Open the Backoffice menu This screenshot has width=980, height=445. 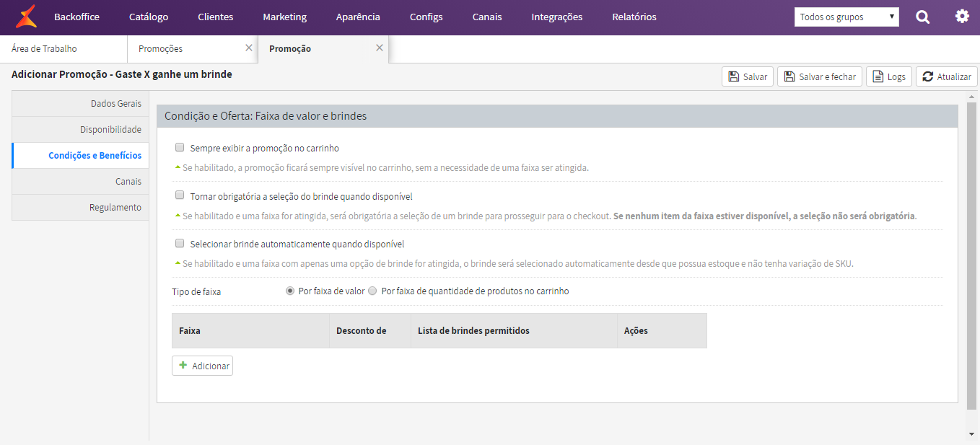pos(76,17)
